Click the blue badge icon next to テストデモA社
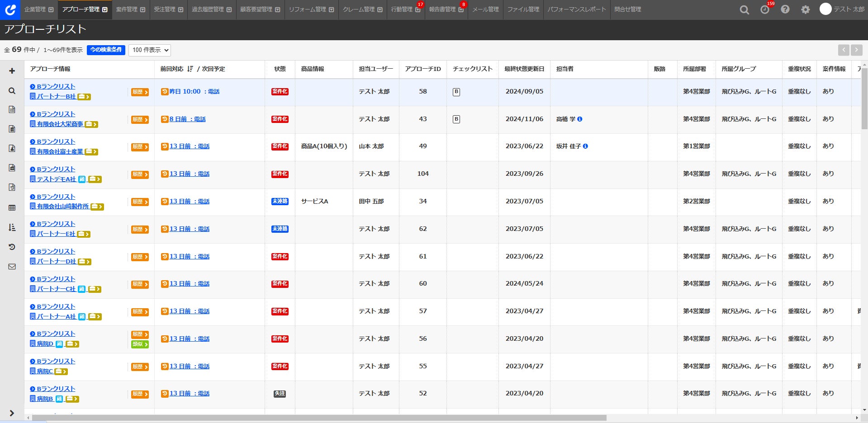This screenshot has height=423, width=868. (82, 179)
